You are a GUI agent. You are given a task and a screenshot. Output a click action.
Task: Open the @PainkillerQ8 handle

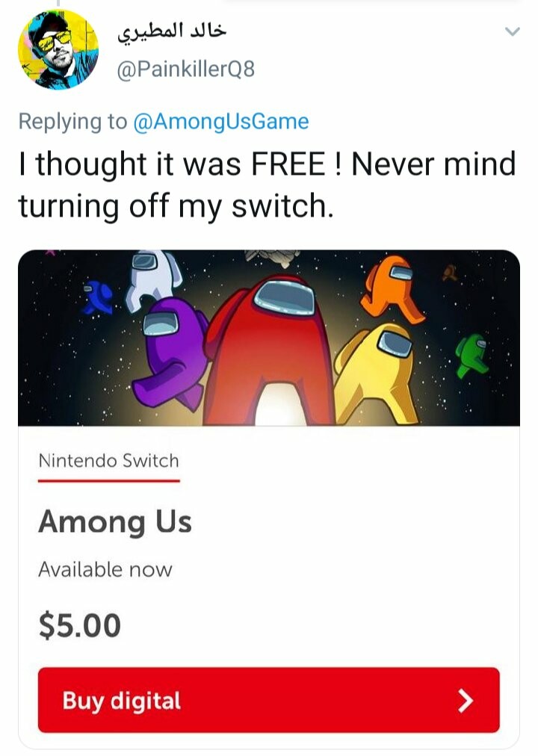point(186,69)
